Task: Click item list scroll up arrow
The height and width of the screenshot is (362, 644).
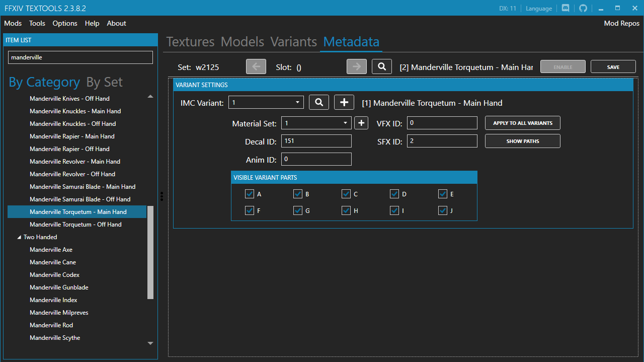Action: (x=150, y=96)
